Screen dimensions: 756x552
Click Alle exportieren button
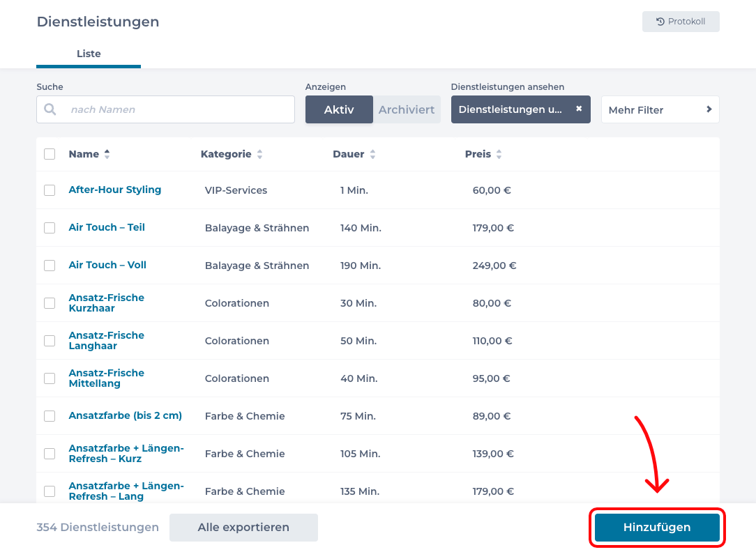[x=243, y=528]
